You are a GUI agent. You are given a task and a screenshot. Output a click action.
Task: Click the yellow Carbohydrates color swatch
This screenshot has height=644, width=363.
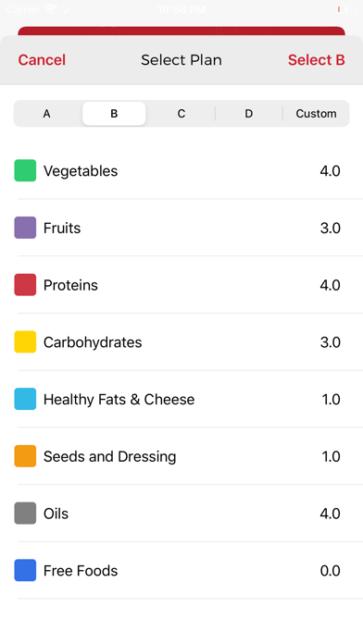tap(25, 341)
